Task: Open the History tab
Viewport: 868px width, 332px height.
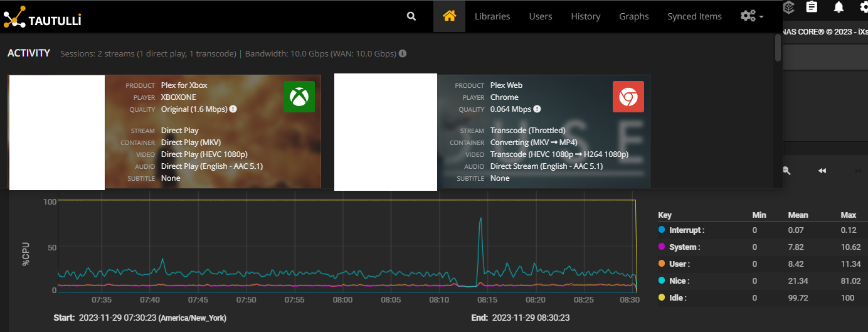Action: (x=586, y=16)
